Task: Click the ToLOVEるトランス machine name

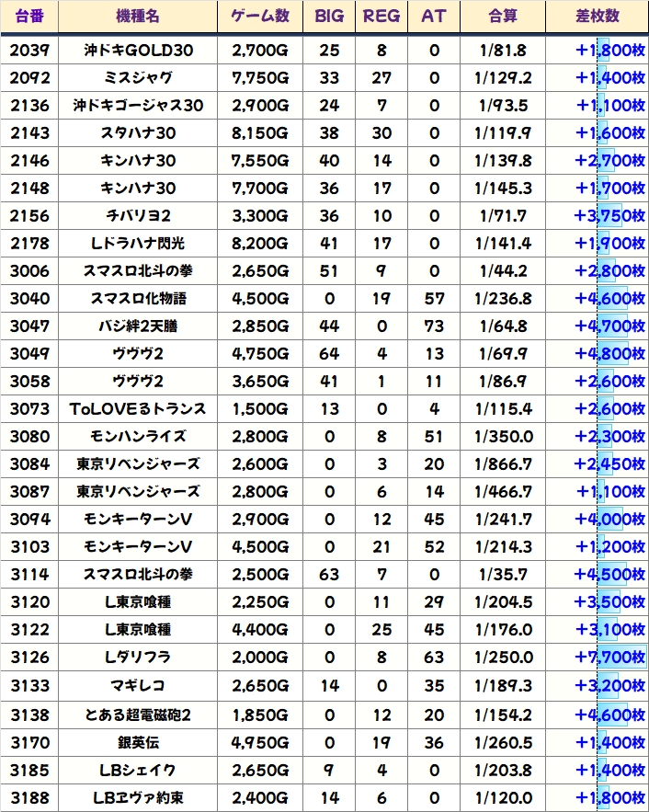Action: tap(137, 409)
